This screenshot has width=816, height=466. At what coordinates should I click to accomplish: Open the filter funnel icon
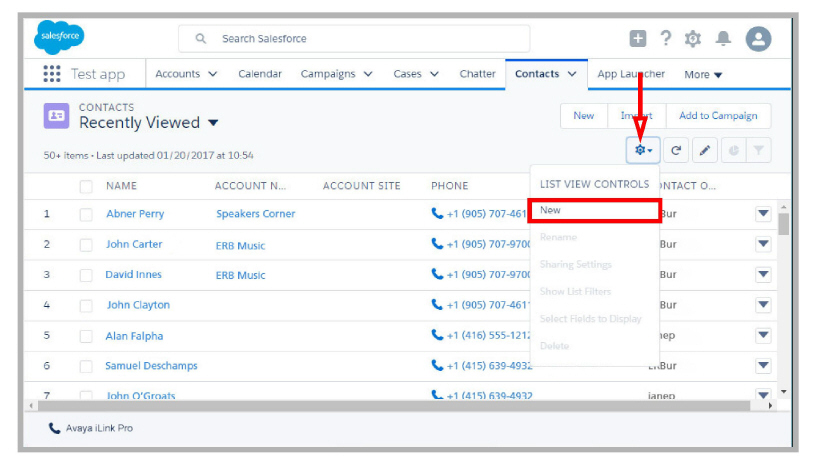point(759,150)
